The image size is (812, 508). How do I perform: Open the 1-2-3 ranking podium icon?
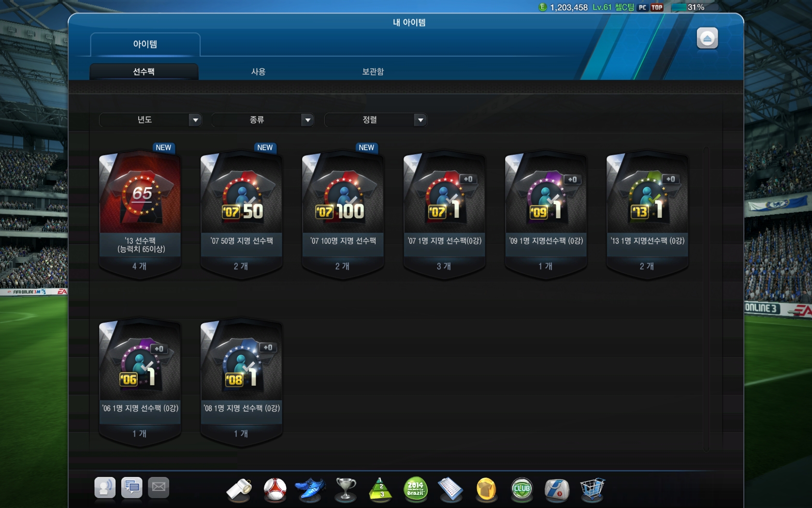click(x=380, y=489)
